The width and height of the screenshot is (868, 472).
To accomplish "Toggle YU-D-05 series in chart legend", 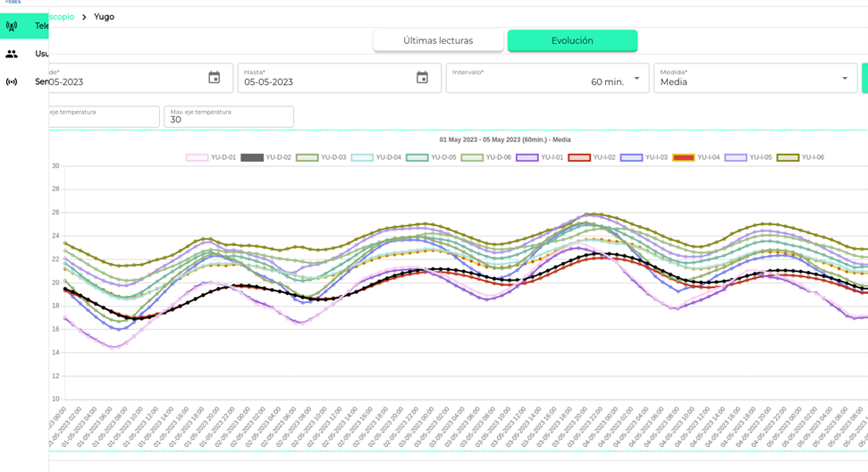I will (431, 157).
